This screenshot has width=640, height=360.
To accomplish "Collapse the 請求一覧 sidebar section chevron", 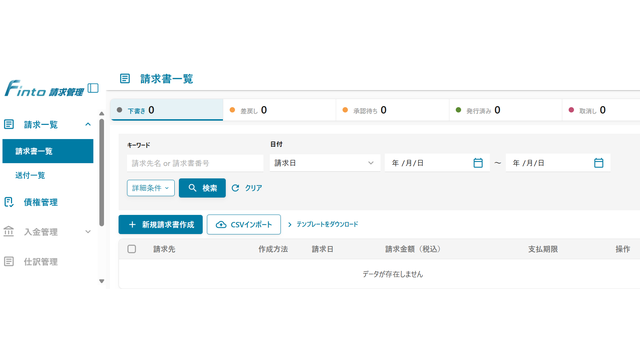I will (x=88, y=124).
